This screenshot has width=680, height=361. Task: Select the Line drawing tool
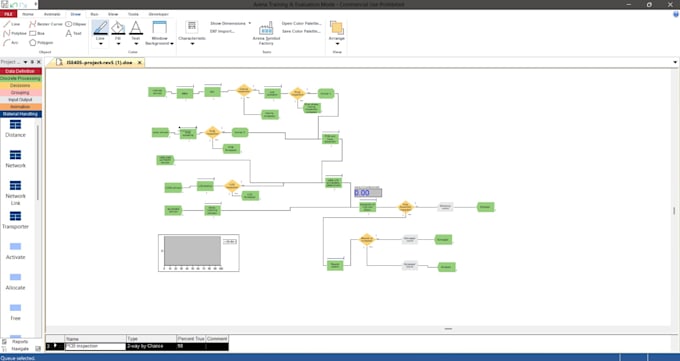12,24
